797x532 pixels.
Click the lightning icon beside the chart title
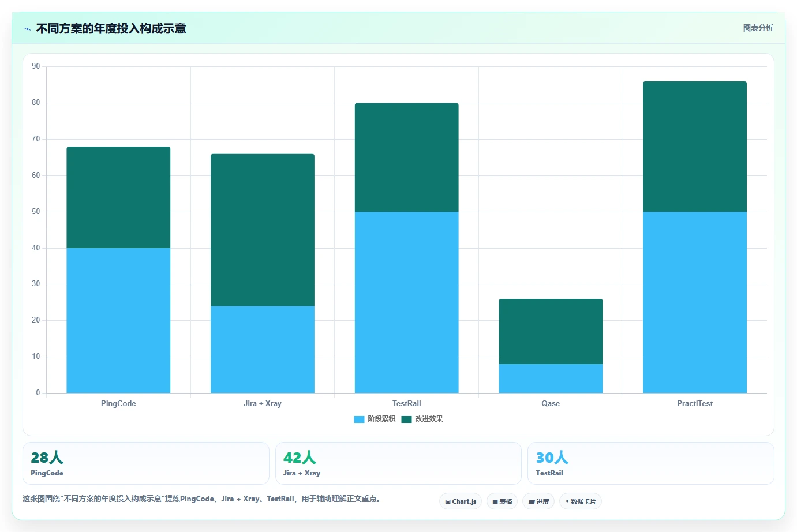[x=27, y=29]
